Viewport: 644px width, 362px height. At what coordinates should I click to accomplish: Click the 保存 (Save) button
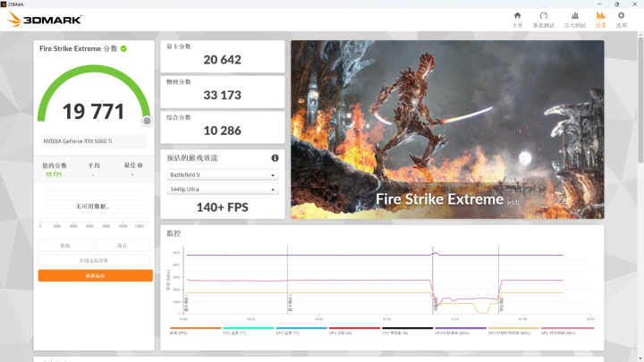click(123, 245)
